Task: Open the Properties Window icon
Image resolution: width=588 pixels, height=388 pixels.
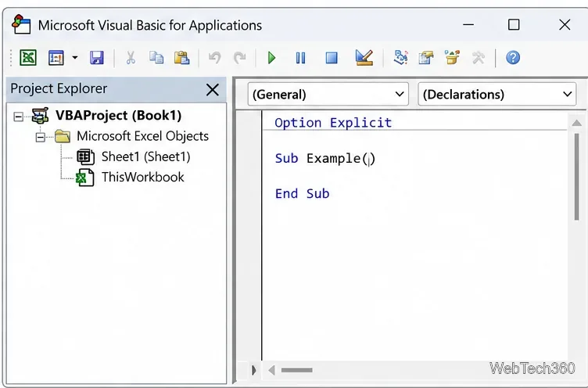Action: (426, 58)
